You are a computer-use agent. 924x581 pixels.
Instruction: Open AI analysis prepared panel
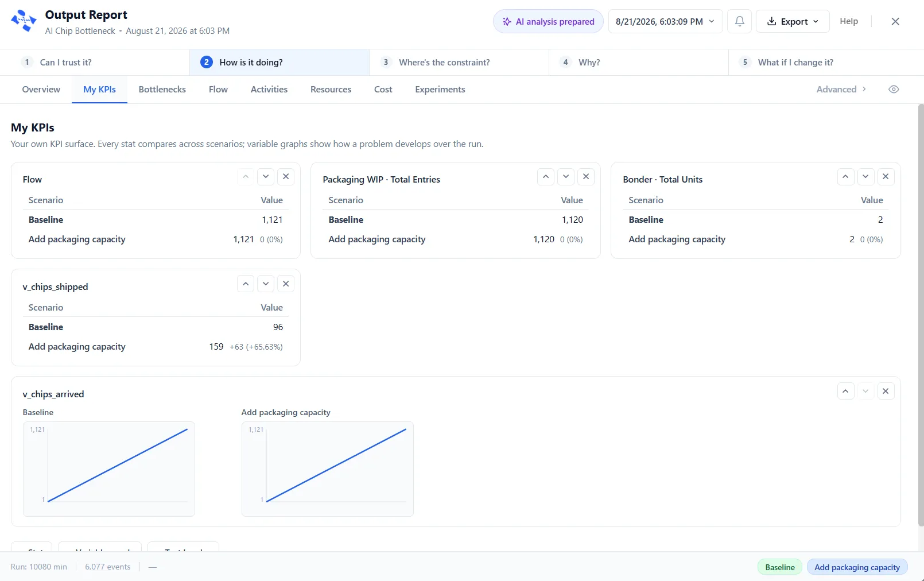coord(548,21)
